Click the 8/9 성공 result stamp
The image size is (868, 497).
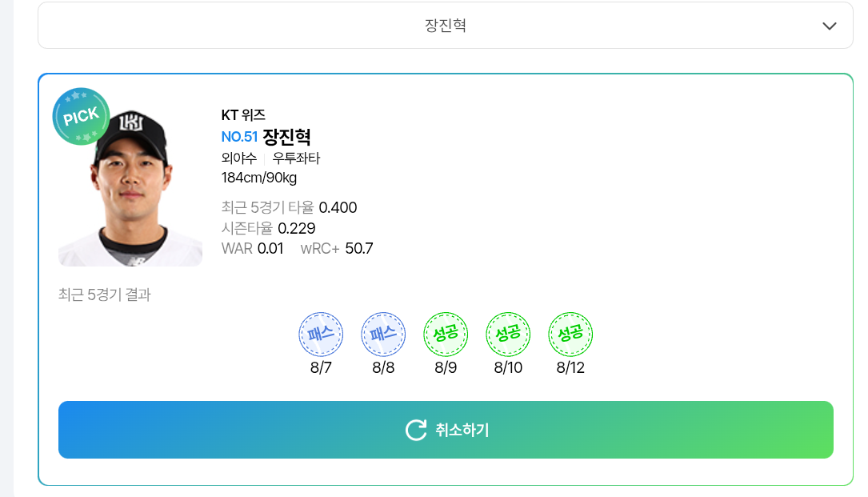point(446,334)
